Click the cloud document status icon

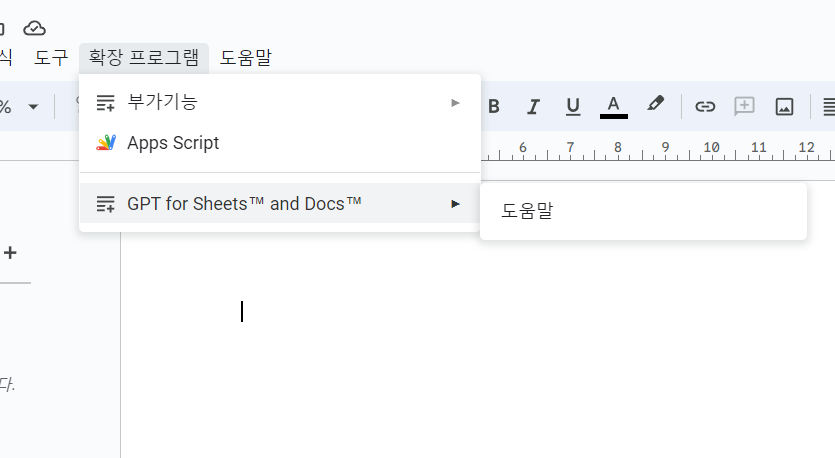35,28
